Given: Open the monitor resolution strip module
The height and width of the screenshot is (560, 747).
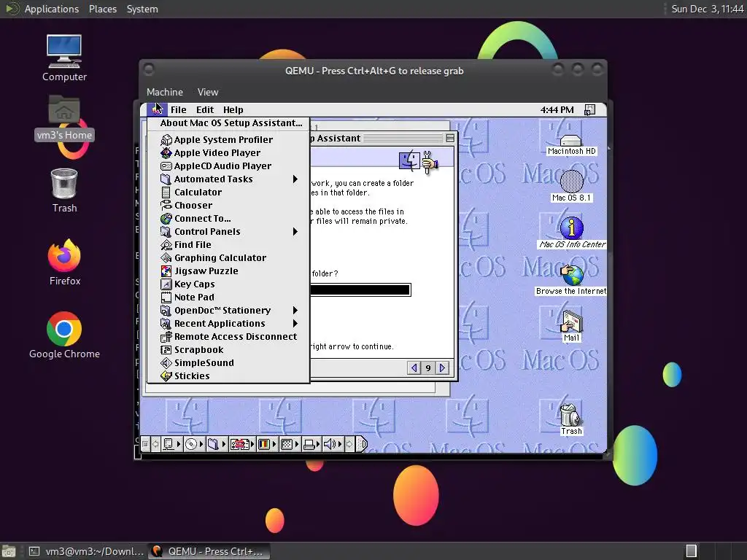Looking at the screenshot, I should click(x=290, y=444).
